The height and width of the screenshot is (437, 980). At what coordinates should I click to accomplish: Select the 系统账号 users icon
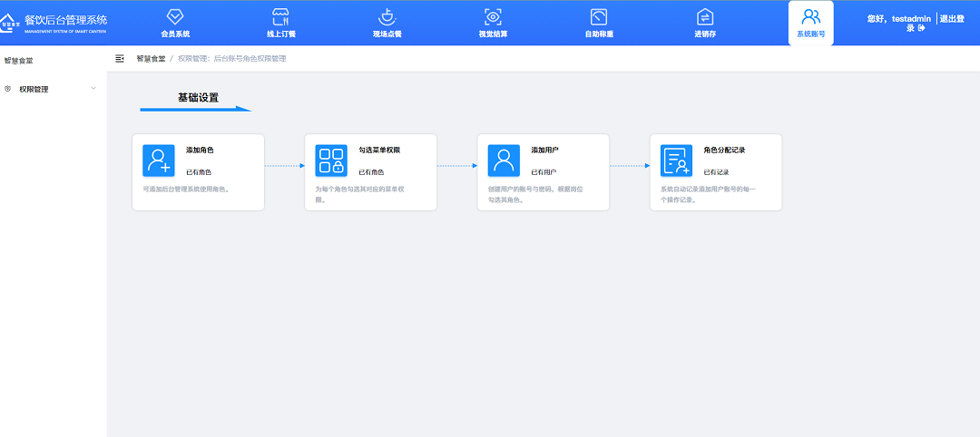tap(810, 16)
